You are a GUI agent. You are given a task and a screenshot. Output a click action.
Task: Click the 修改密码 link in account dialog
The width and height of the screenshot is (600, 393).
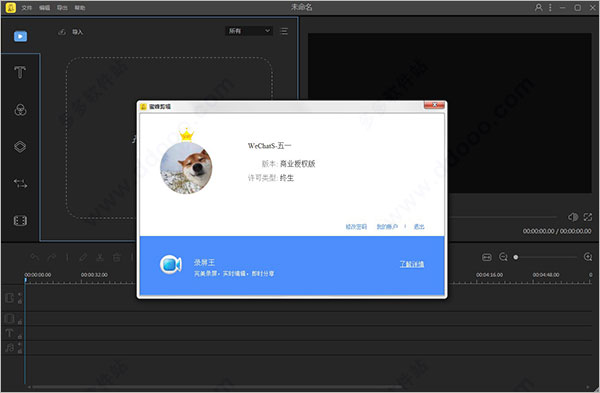(x=356, y=227)
